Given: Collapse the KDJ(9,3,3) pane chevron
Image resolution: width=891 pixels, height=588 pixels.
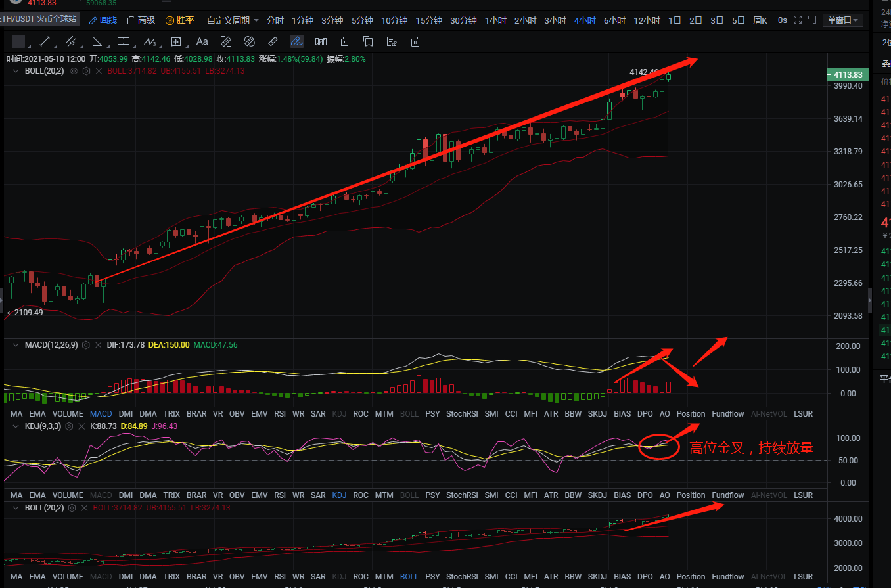Looking at the screenshot, I should [x=16, y=426].
